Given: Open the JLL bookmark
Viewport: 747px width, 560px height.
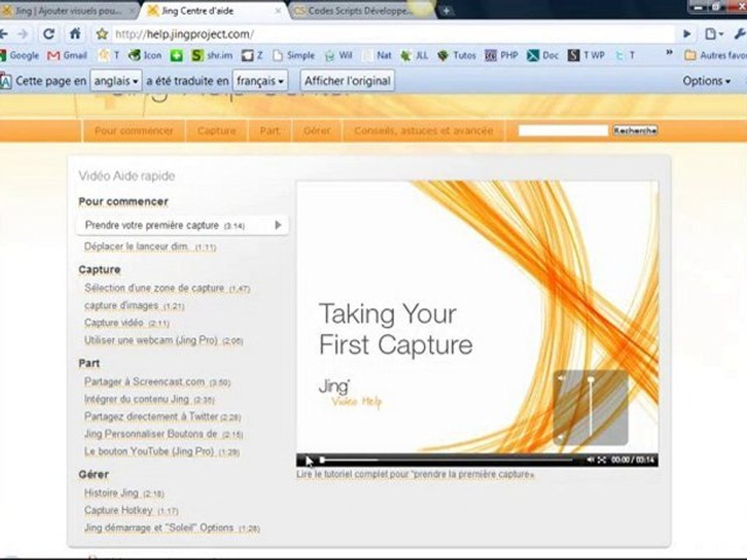Looking at the screenshot, I should point(414,55).
